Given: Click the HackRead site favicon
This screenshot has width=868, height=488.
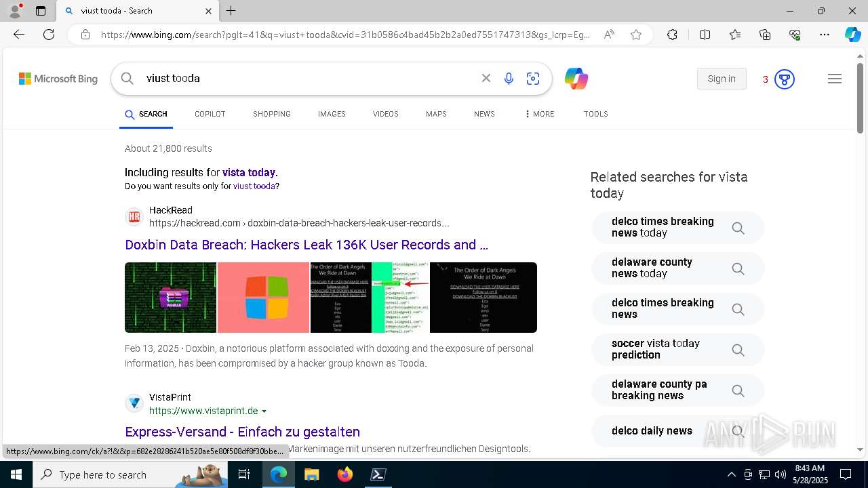Looking at the screenshot, I should 134,217.
